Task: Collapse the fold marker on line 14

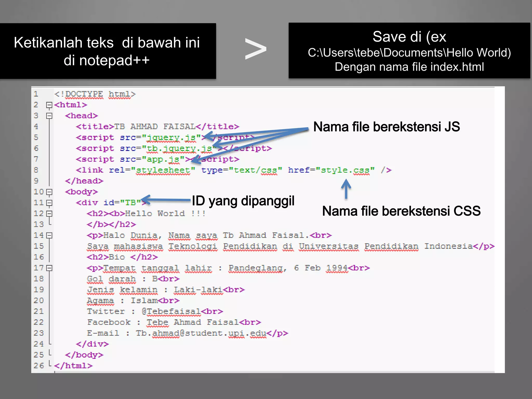Action: (49, 236)
